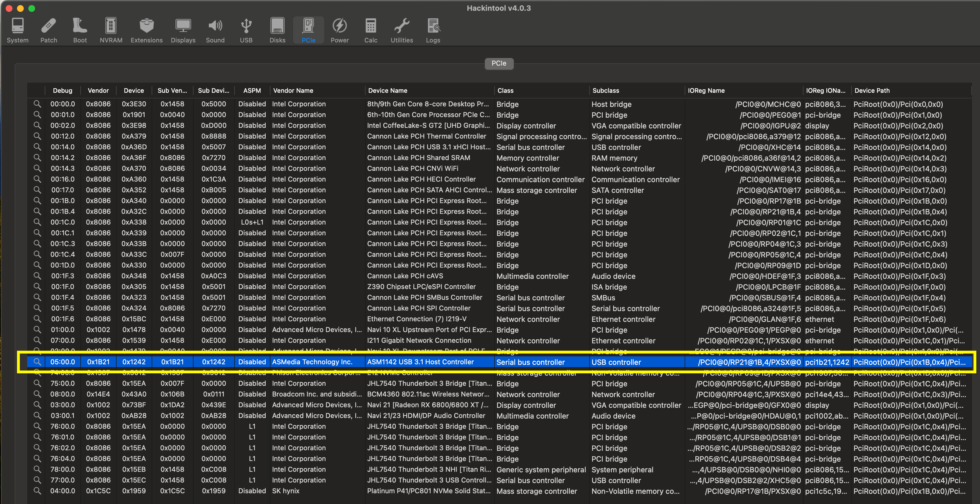980x504 pixels.
Task: Select the PCIe toolbar icon
Action: tap(309, 31)
